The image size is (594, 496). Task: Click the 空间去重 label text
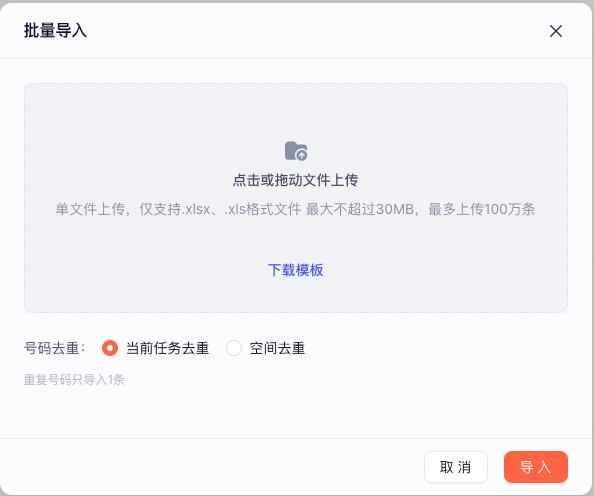pyautogui.click(x=277, y=348)
